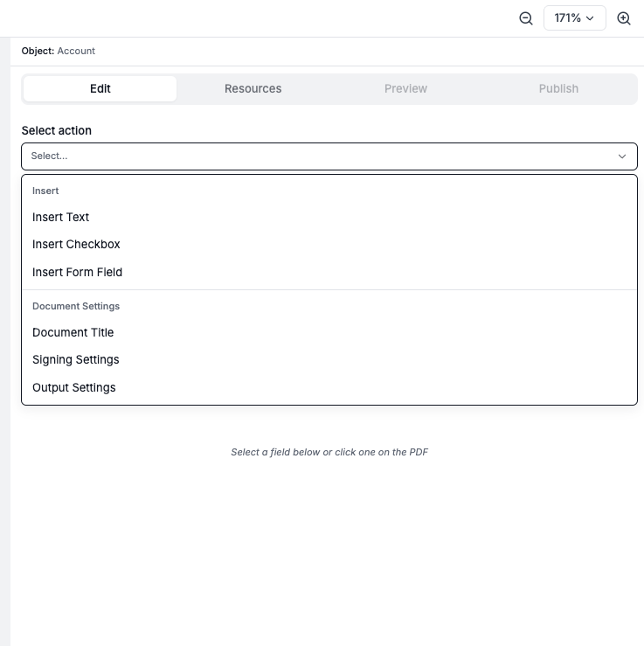Switch to the Resources tab
This screenshot has width=644, height=646.
(253, 88)
